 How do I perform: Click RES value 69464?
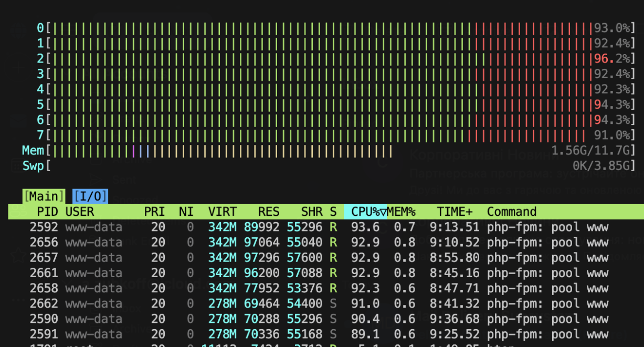[x=261, y=303]
